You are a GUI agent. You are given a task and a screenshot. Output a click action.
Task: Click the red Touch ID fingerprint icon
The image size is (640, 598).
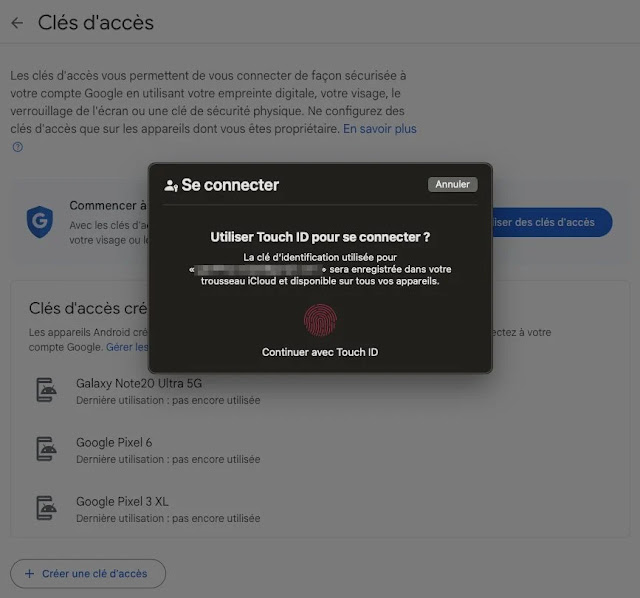click(x=320, y=320)
